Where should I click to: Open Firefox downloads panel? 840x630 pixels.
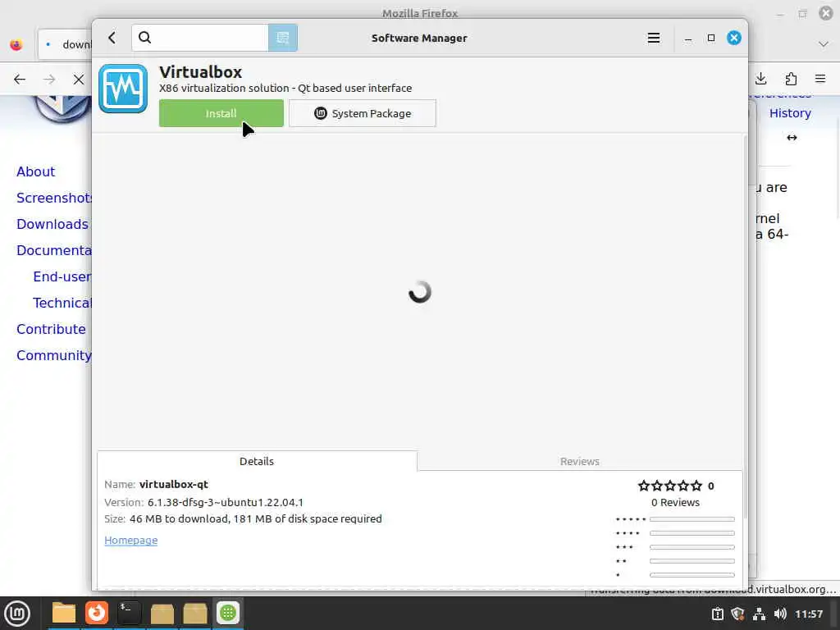tap(761, 80)
